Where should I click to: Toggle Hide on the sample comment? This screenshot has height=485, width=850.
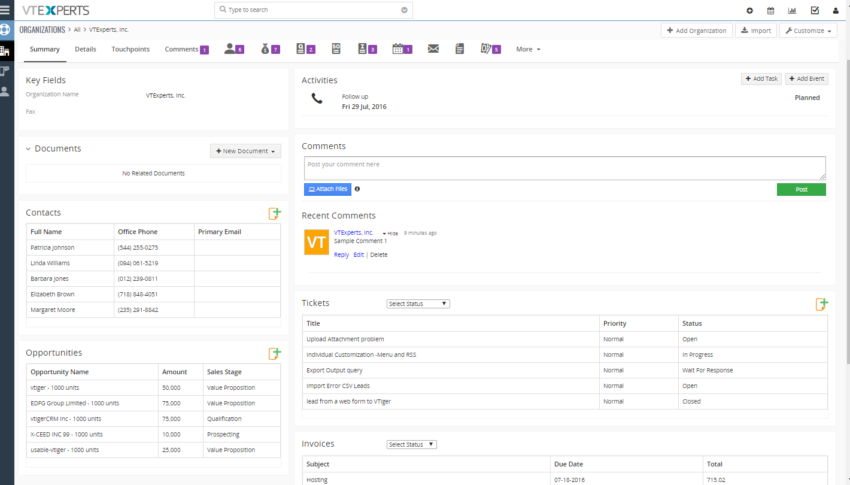pos(390,234)
